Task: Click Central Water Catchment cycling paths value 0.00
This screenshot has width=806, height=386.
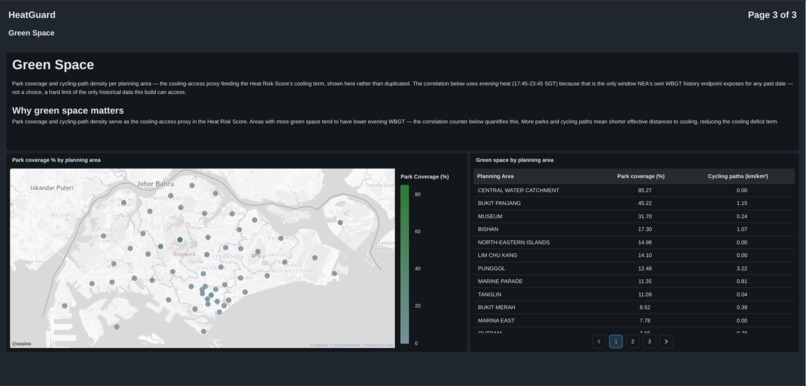Action: tap(741, 190)
